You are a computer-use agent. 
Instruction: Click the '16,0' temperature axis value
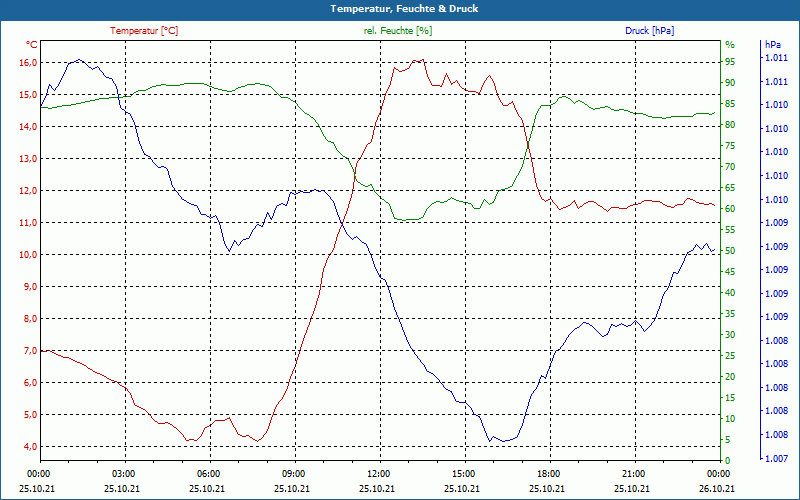(x=28, y=63)
